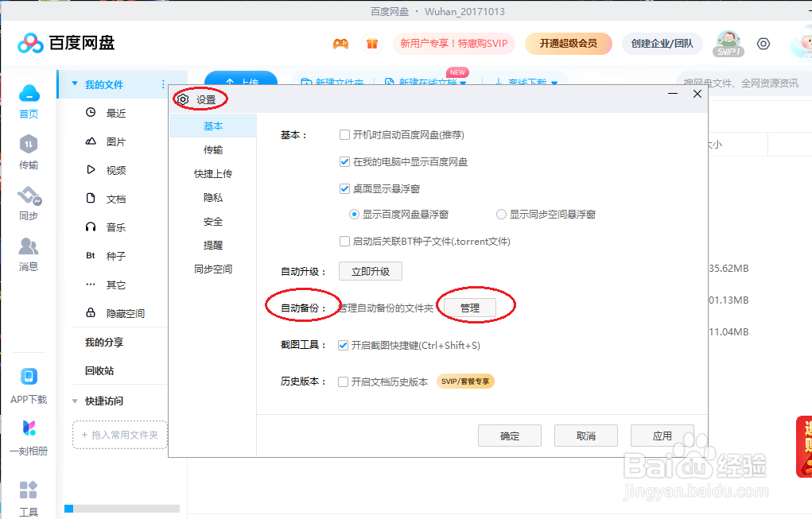The height and width of the screenshot is (519, 812).
Task: Click 新用户专享!特惠购SVIP promo link
Action: (x=453, y=44)
